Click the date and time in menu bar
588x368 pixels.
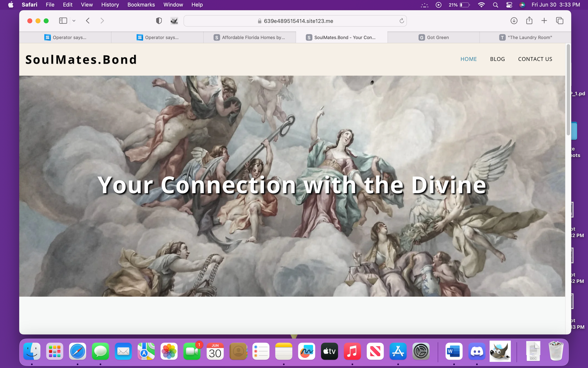[x=556, y=5]
